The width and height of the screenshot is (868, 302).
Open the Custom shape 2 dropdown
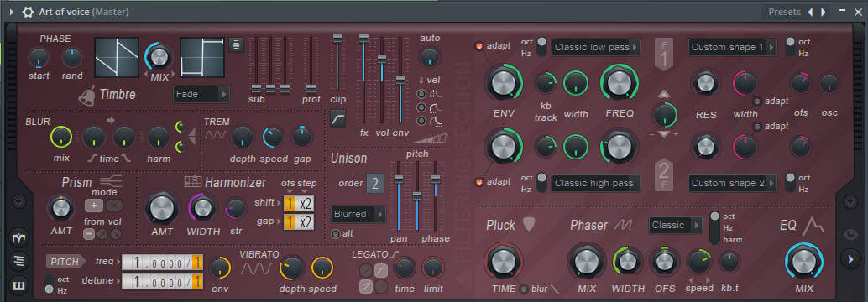coord(732,183)
